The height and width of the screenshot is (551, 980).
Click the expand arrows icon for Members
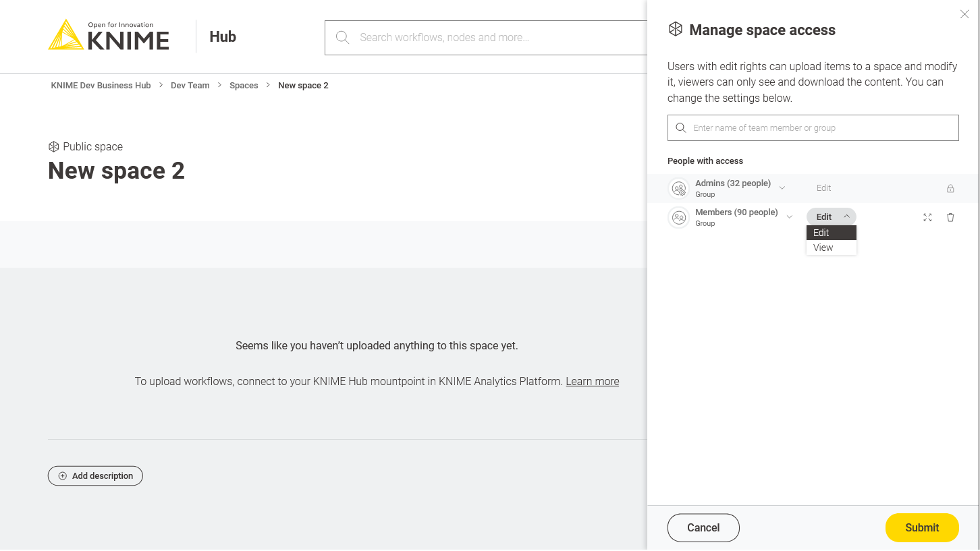click(927, 217)
